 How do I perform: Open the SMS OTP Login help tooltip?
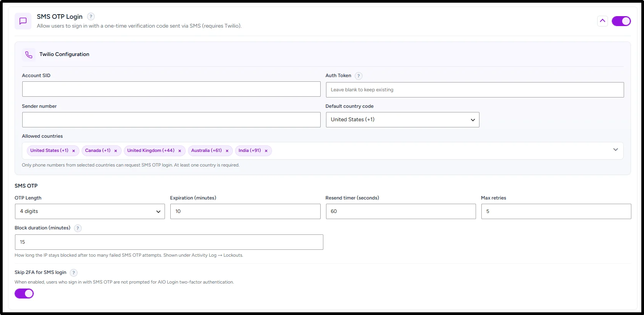coord(91,16)
